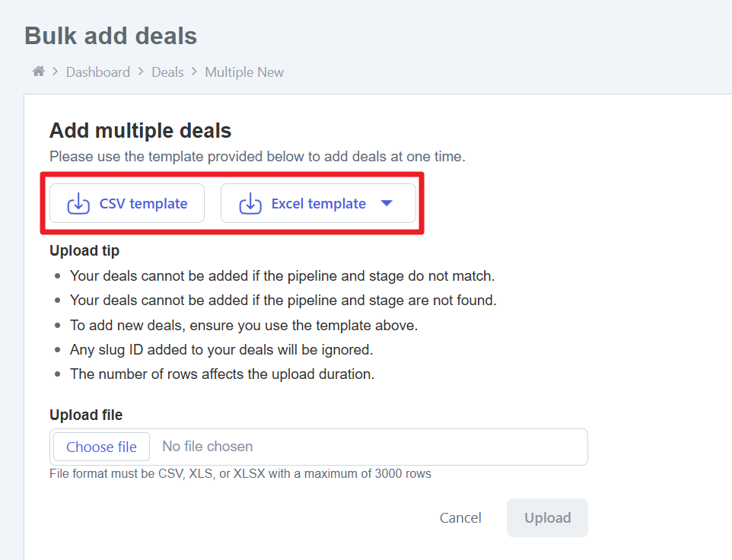Viewport: 732px width, 560px height.
Task: Click the home icon in the breadcrumb
Action: click(x=38, y=72)
